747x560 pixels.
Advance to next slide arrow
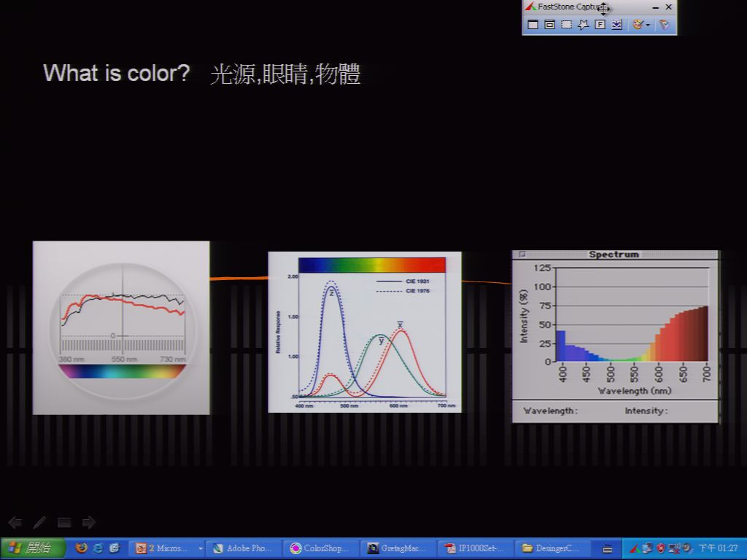click(89, 522)
